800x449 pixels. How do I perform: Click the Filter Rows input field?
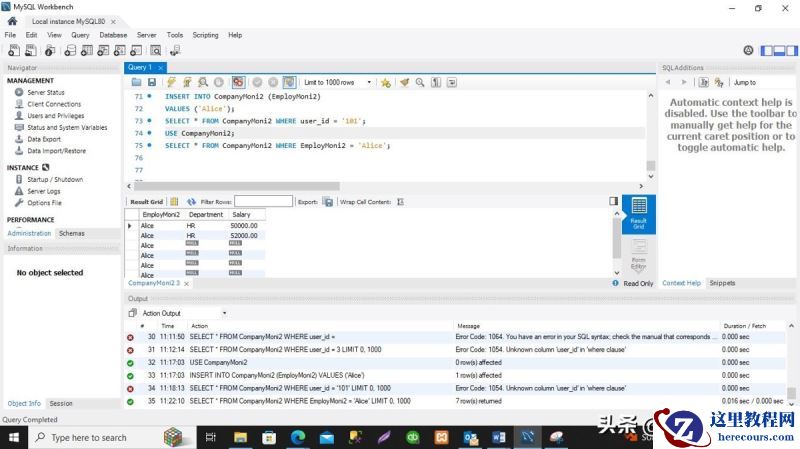263,201
